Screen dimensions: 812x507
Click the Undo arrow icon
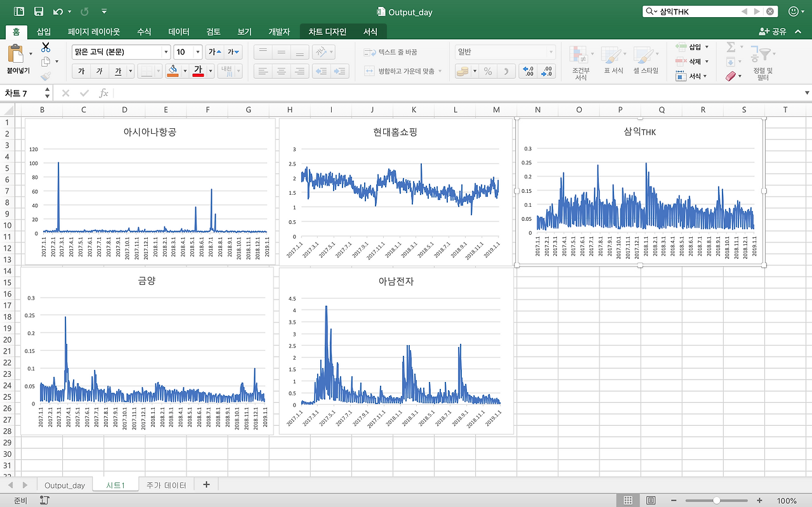(58, 11)
